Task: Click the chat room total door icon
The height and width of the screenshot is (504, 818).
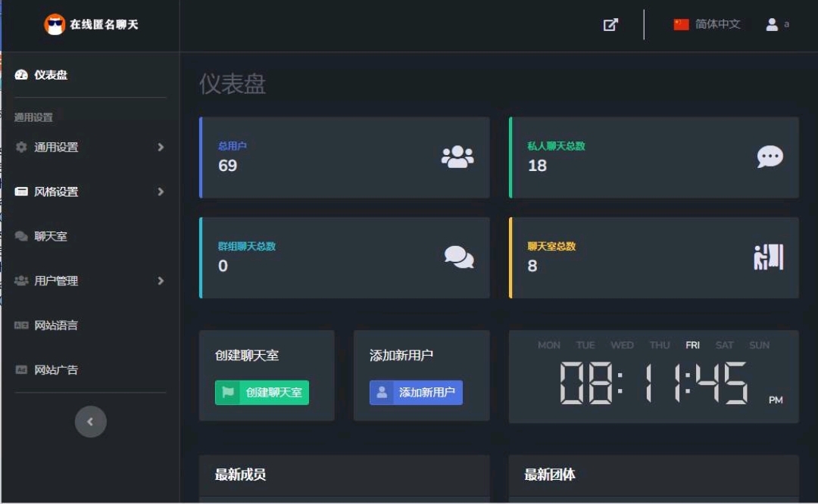Action: 768,257
